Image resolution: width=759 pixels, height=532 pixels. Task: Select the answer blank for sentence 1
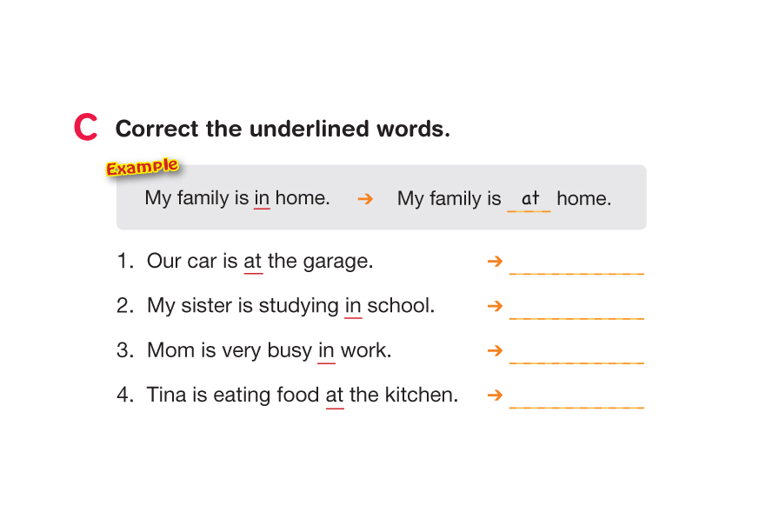click(576, 263)
